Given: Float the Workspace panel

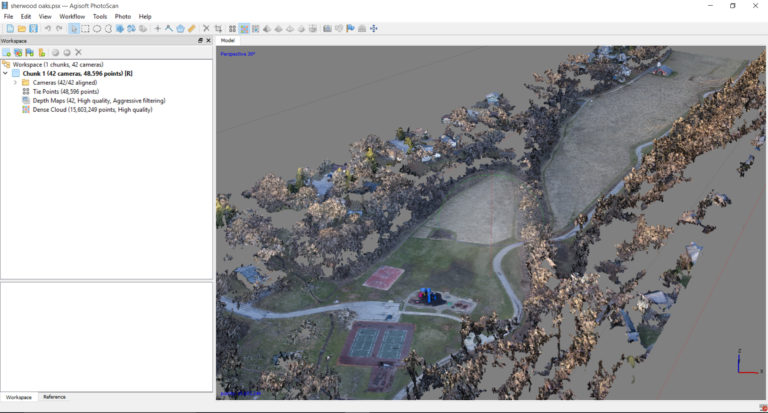Looking at the screenshot, I should (200, 41).
